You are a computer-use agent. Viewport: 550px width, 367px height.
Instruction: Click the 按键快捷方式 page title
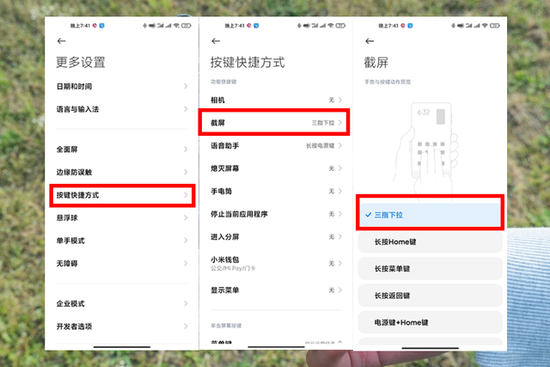(248, 62)
